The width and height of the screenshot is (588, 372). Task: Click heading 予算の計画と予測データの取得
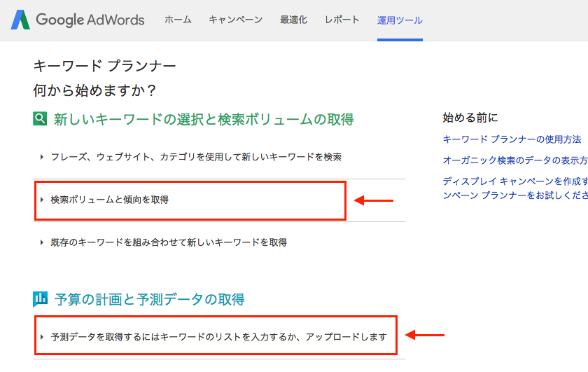(x=150, y=300)
